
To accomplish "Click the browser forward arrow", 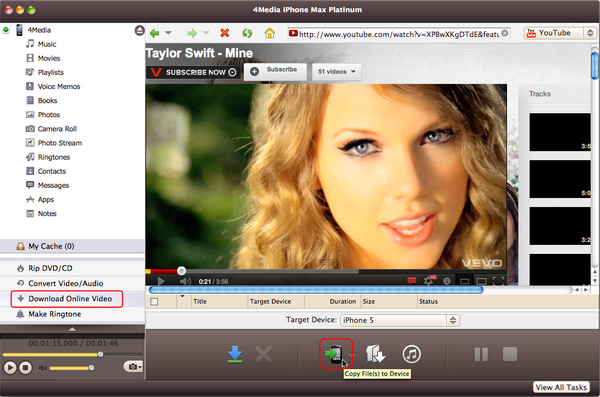I will pyautogui.click(x=192, y=33).
